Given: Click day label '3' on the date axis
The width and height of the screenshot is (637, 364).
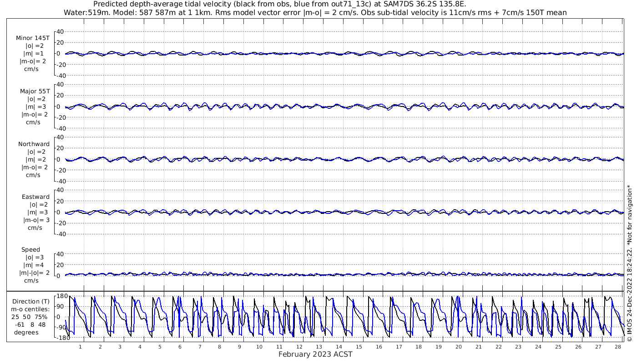Looking at the screenshot, I should [x=120, y=347].
